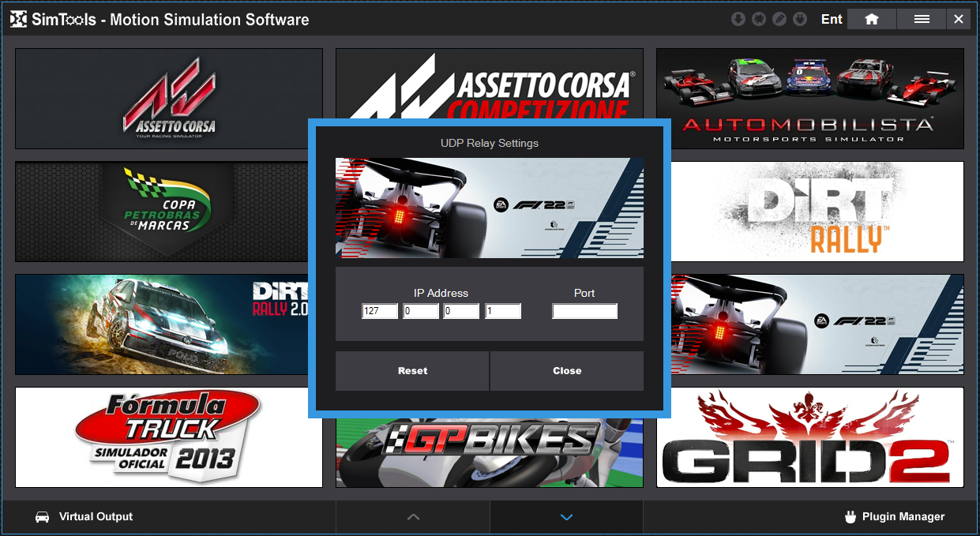This screenshot has height=536, width=980.
Task: Select Copa Petrobras de Marcas tile
Action: click(162, 212)
